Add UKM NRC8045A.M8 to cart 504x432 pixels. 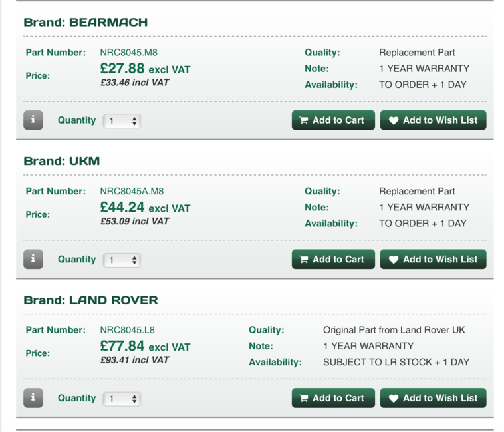(x=333, y=259)
